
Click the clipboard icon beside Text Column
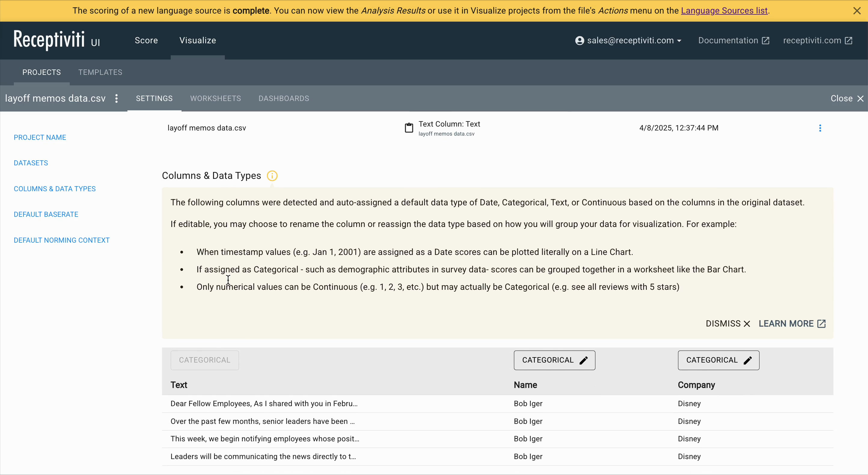pyautogui.click(x=409, y=128)
